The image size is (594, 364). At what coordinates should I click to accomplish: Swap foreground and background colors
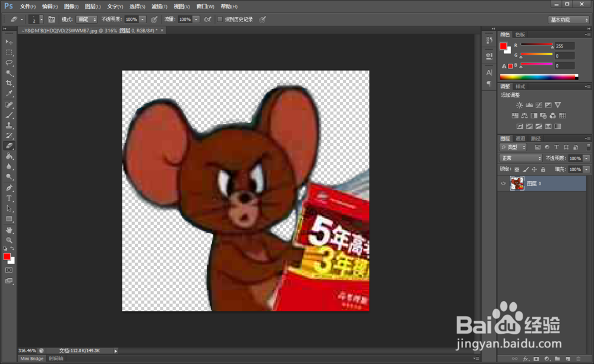pyautogui.click(x=12, y=248)
